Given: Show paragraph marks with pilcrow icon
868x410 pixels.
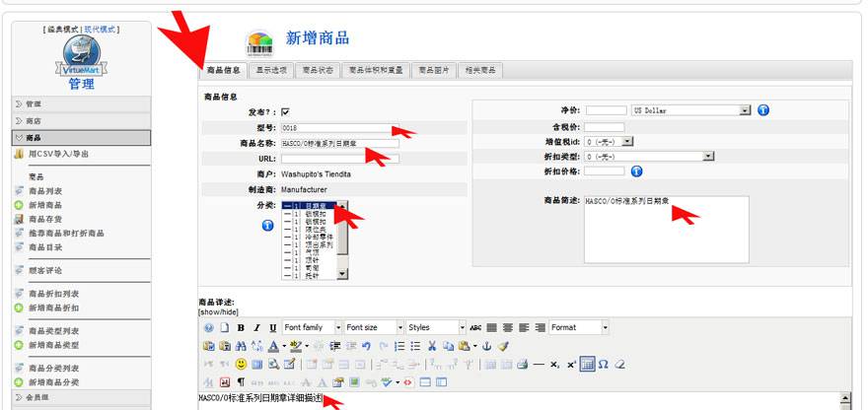Looking at the screenshot, I should [241, 382].
